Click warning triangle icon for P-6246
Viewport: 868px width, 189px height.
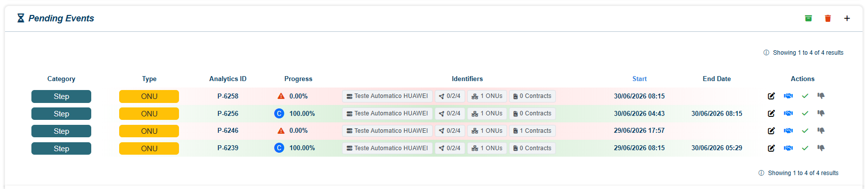point(281,131)
